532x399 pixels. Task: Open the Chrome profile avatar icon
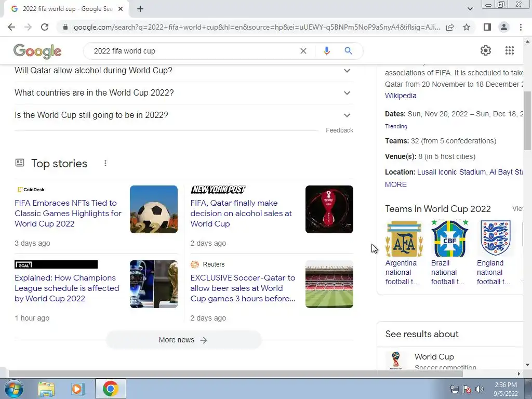504,27
